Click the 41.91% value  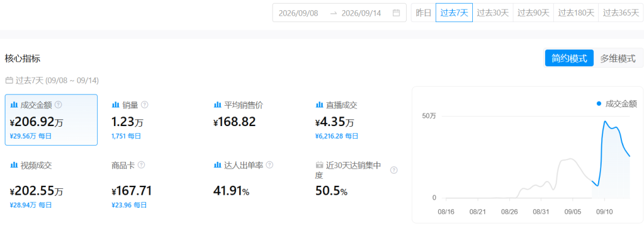pyautogui.click(x=231, y=191)
